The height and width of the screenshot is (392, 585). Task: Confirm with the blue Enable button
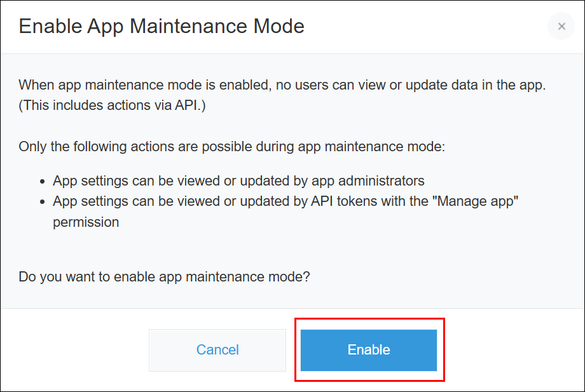(369, 350)
